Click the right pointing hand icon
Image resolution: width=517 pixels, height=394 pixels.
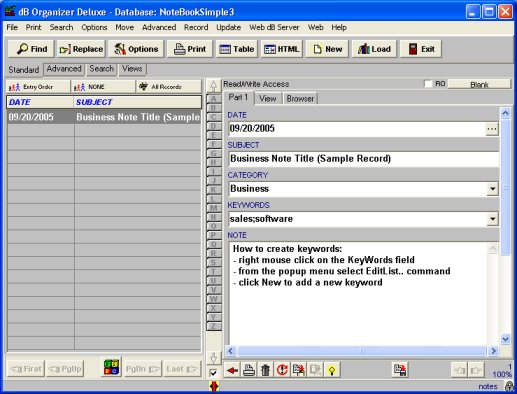(x=476, y=370)
